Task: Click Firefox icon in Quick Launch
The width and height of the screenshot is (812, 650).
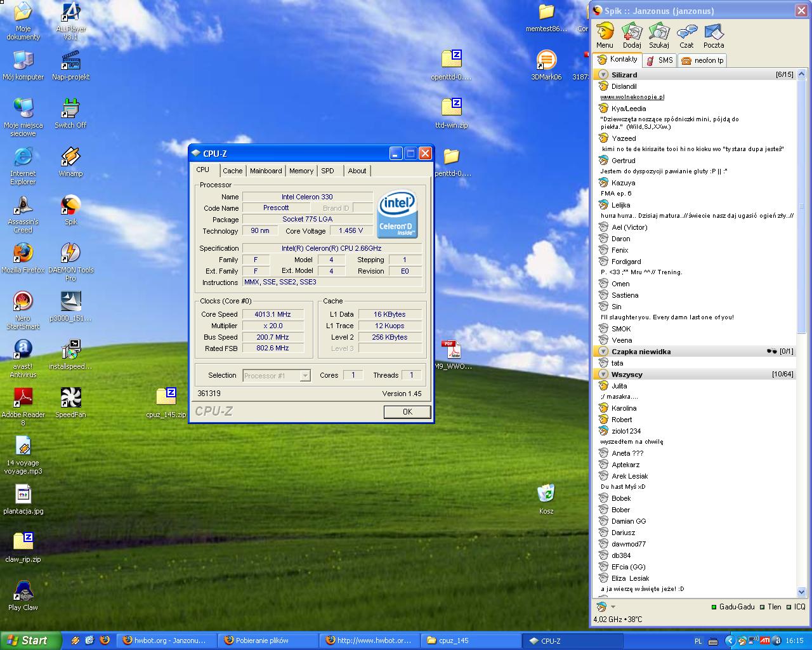Action: coord(105,640)
